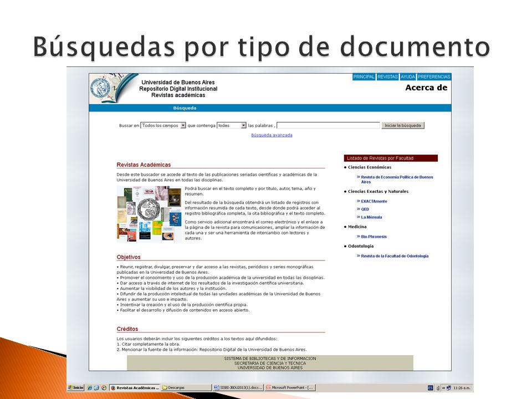
Task: Click the 'Objetivos' section heading
Action: click(129, 257)
